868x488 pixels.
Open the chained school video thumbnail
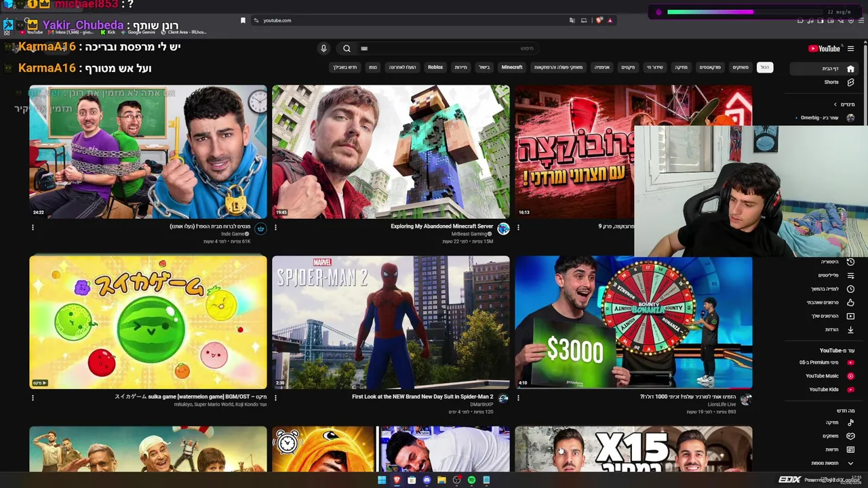[148, 152]
